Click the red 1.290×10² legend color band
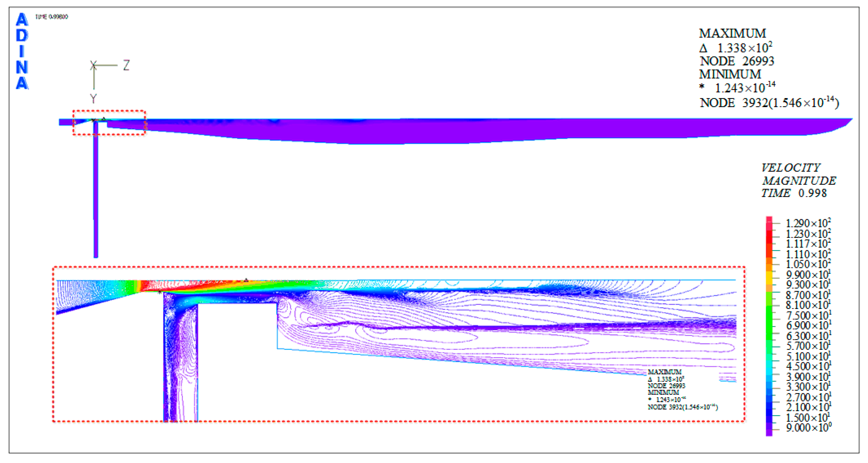This screenshot has height=463, width=868. click(x=769, y=223)
